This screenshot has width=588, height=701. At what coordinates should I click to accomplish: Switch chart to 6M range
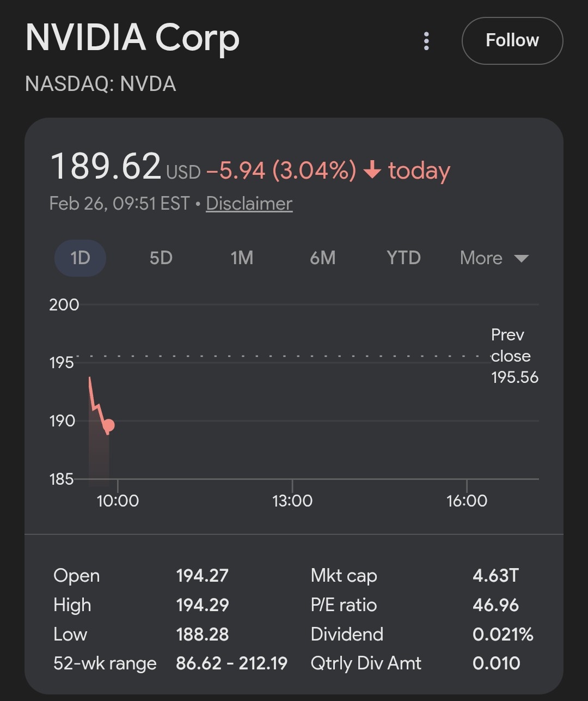pyautogui.click(x=322, y=258)
